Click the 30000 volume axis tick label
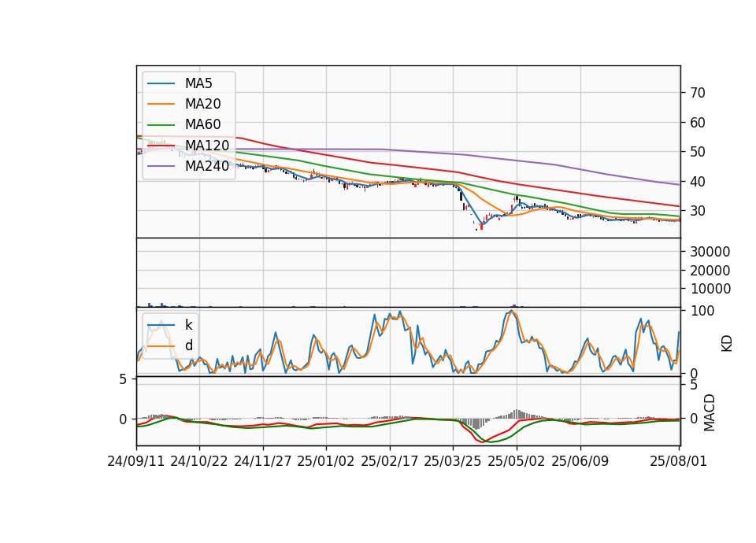The image size is (756, 543). point(710,252)
